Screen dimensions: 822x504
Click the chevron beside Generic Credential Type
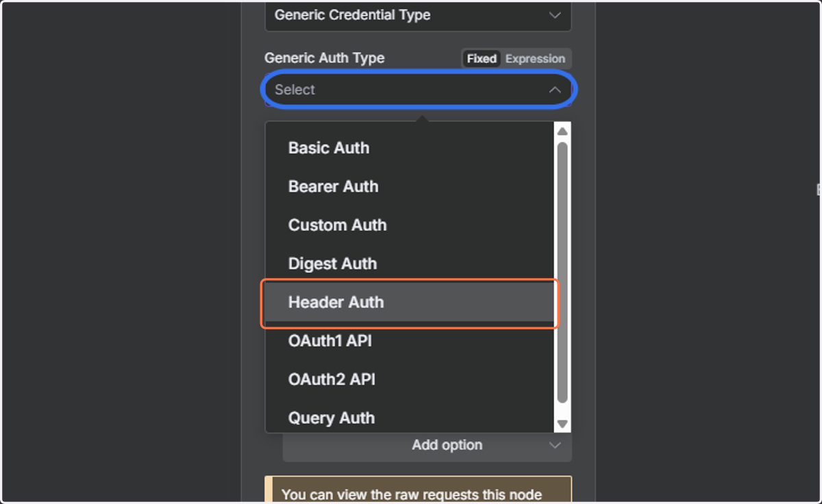coord(555,15)
